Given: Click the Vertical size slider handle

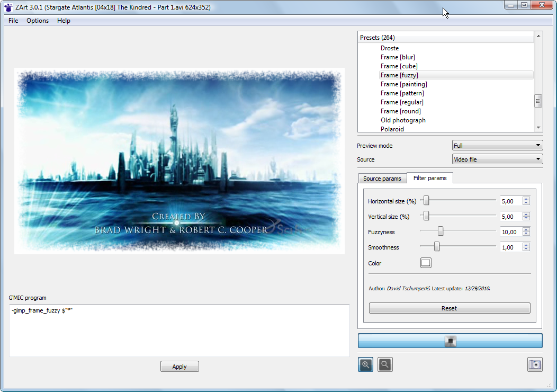Looking at the screenshot, I should coord(426,216).
